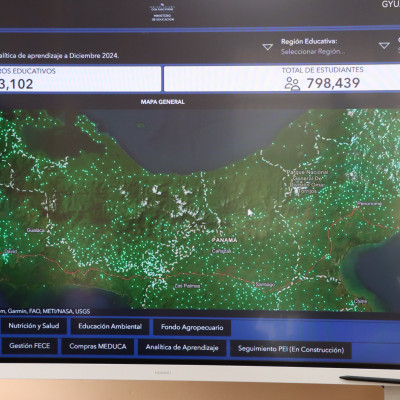Open the Compras MEDUCA section
The image size is (400, 400).
coord(98,347)
